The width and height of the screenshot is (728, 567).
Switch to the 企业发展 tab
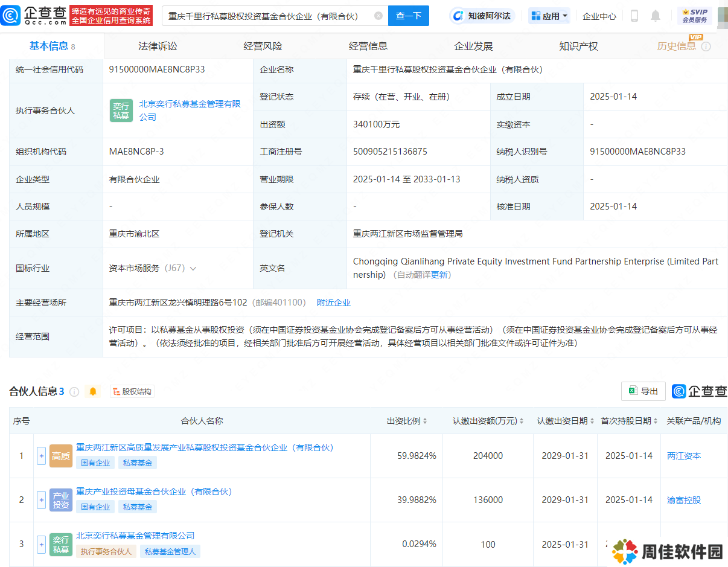tap(473, 46)
